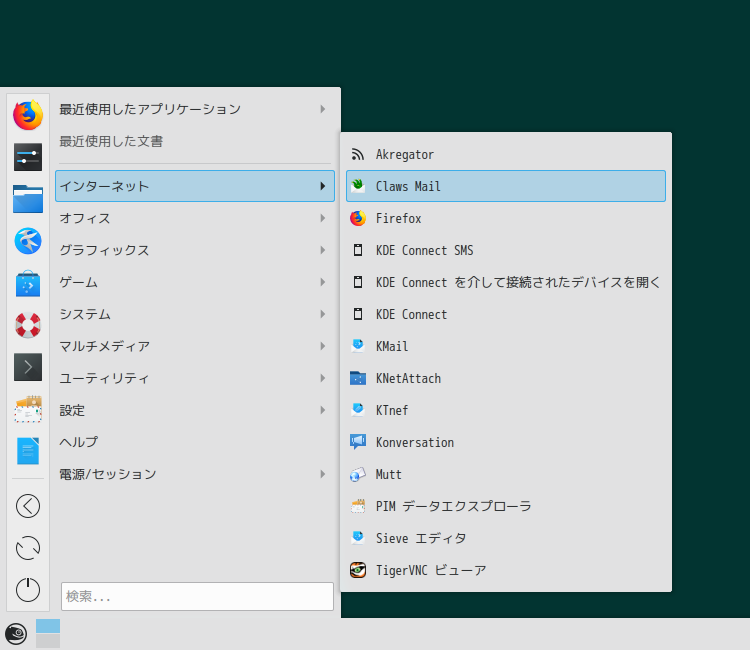Image resolution: width=750 pixels, height=650 pixels.
Task: Expand the ユーティリティ submenu arrow
Action: coord(323,378)
